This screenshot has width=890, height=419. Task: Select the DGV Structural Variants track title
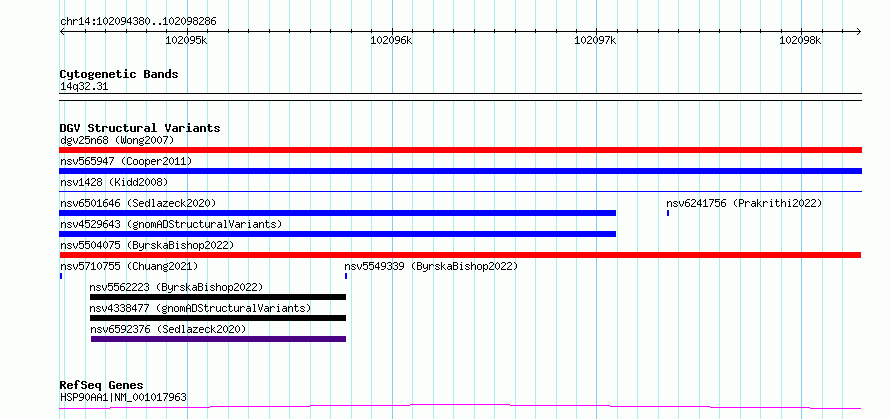(140, 128)
